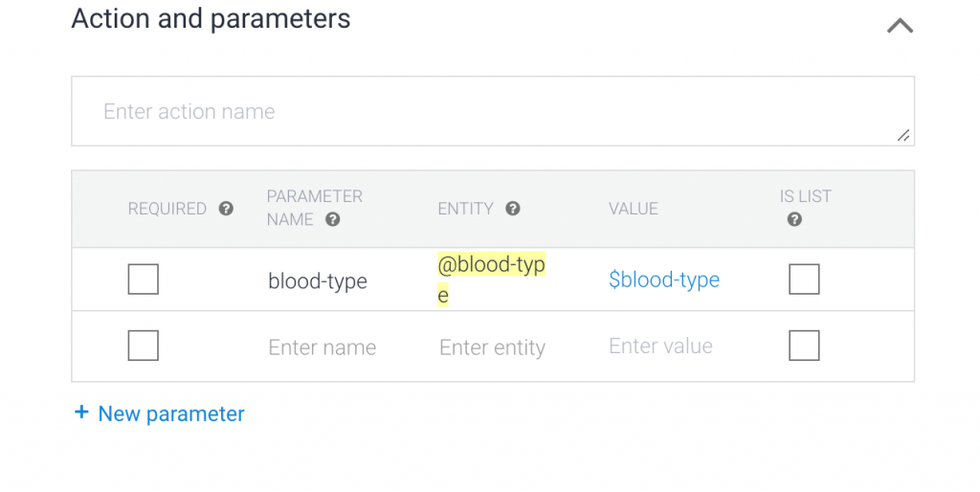Click the $blood-type value
Screen dimensions: 980x492
664,280
